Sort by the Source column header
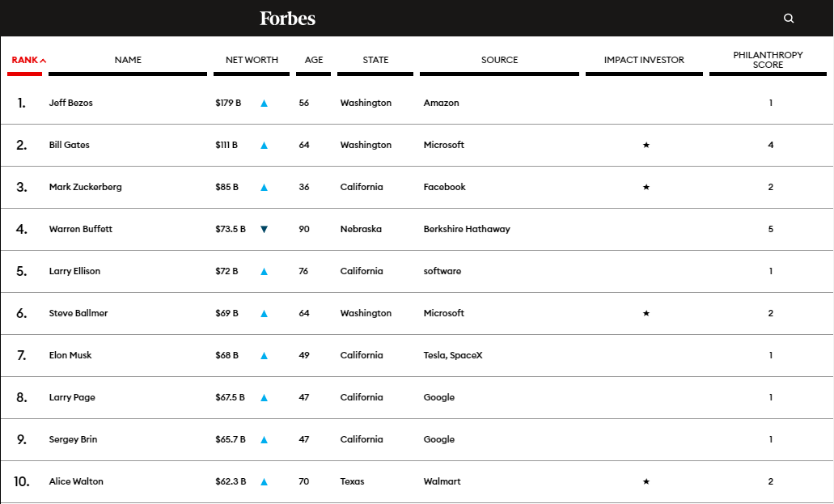This screenshot has height=504, width=834. click(499, 60)
